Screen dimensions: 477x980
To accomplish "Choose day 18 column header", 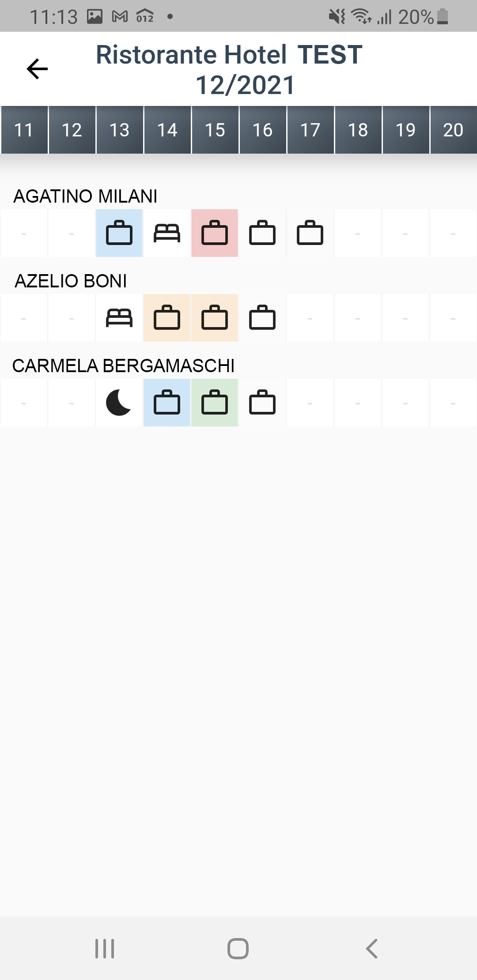I will coord(358,130).
